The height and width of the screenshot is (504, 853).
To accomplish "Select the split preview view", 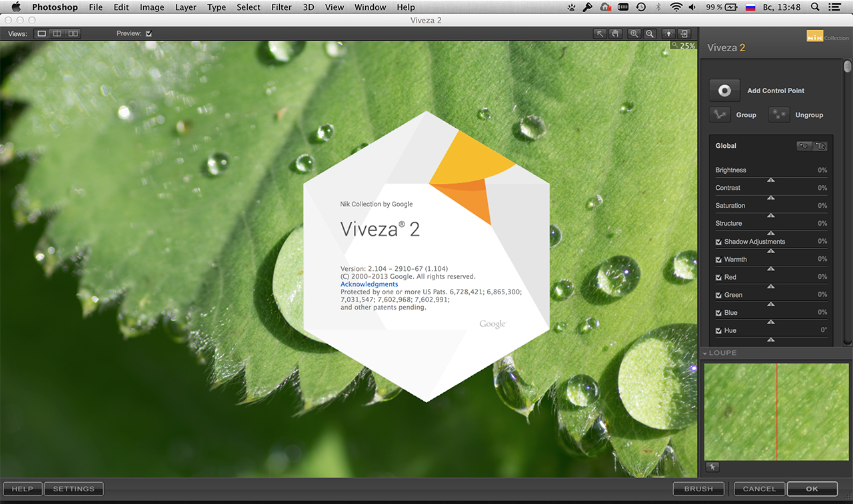I will pyautogui.click(x=57, y=33).
